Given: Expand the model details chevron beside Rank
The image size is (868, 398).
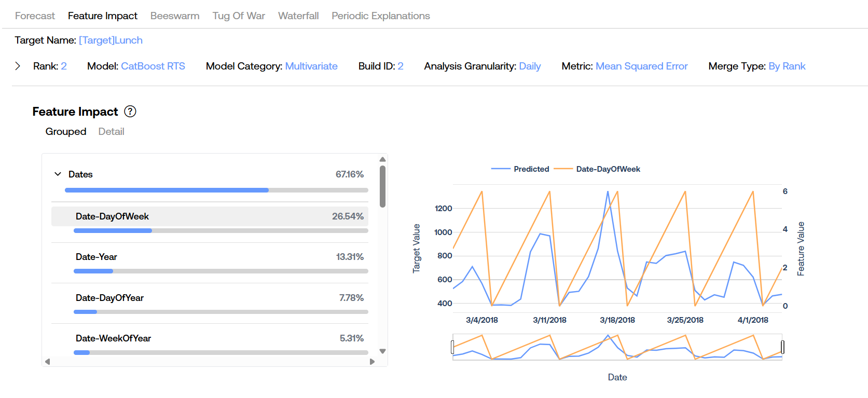Looking at the screenshot, I should (18, 66).
